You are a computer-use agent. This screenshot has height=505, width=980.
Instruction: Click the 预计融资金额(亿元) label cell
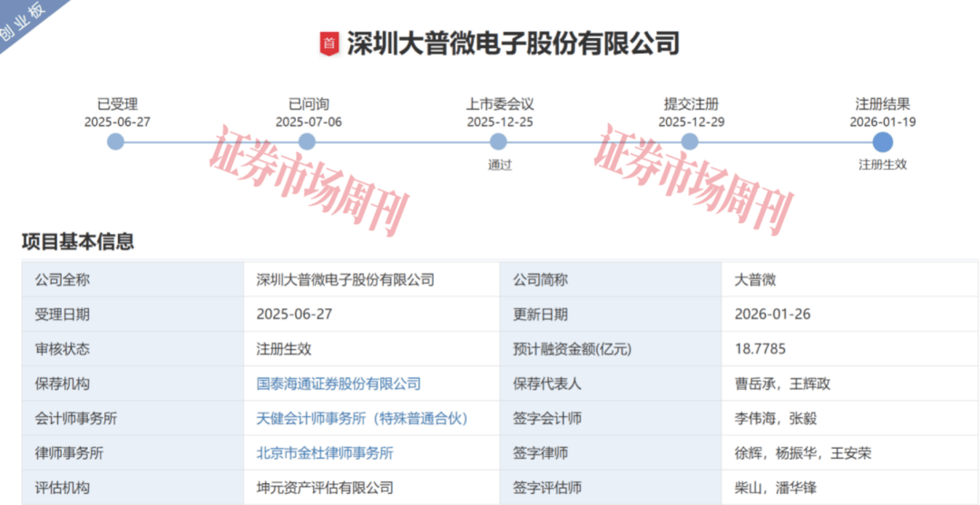point(611,348)
